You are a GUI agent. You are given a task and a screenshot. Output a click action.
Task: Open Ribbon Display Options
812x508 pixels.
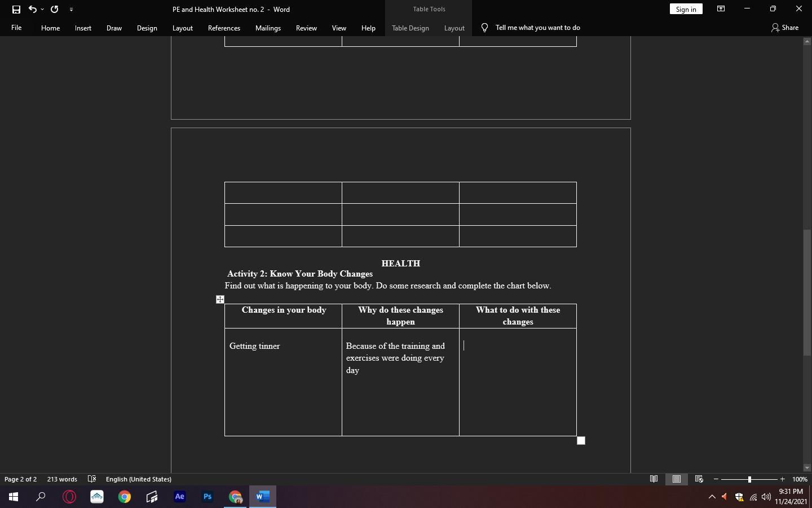[x=721, y=9]
